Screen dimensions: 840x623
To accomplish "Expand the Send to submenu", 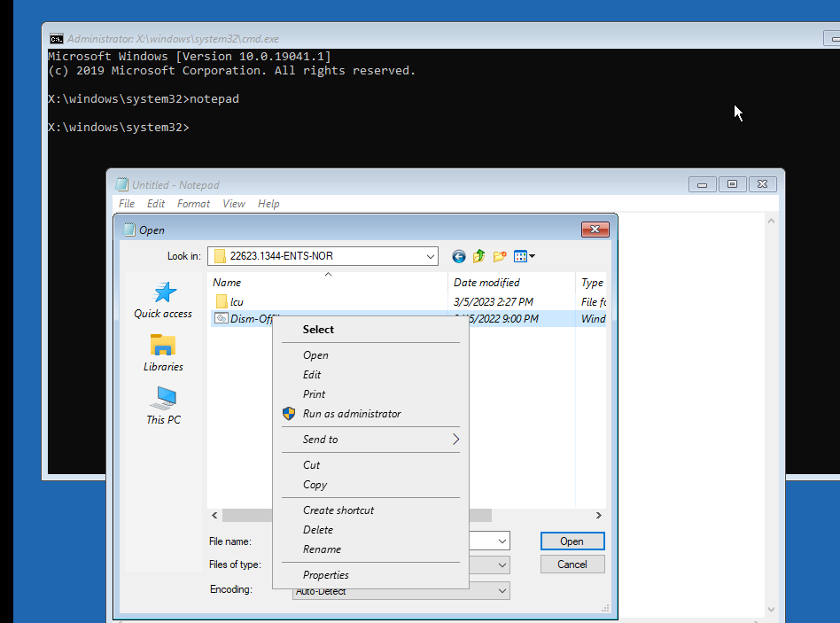I will point(370,440).
